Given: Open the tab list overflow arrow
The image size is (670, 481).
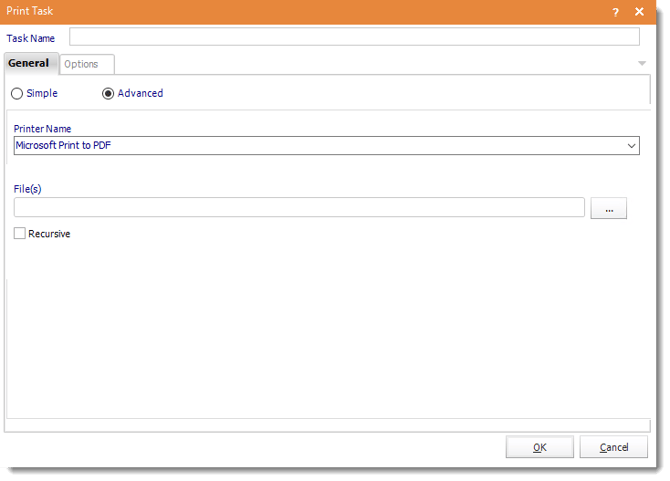Looking at the screenshot, I should click(x=641, y=64).
